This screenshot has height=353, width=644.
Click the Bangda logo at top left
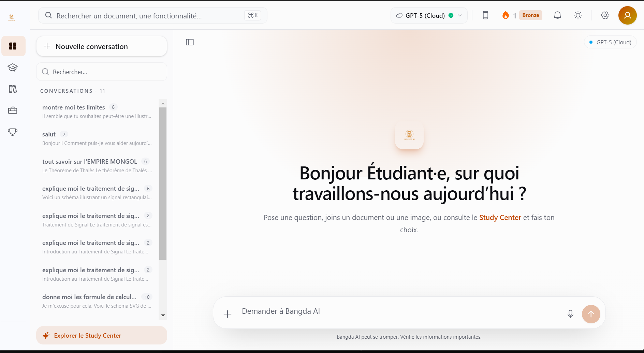click(12, 17)
